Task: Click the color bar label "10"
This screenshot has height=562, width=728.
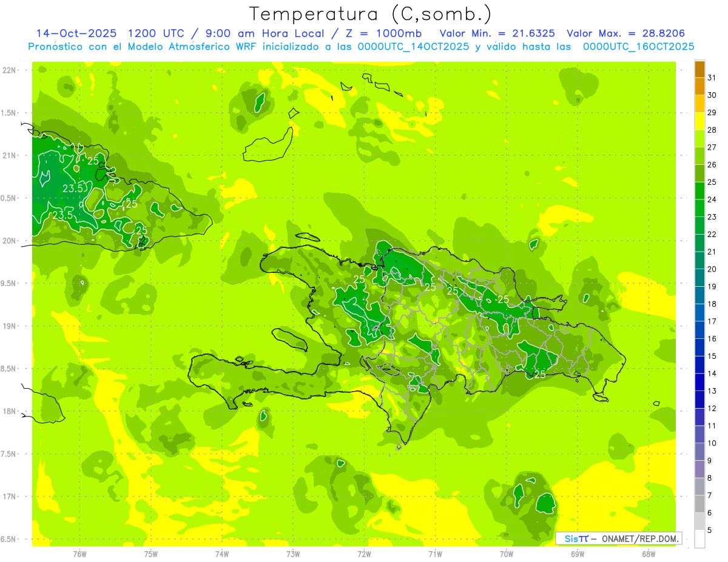Action: pos(712,443)
